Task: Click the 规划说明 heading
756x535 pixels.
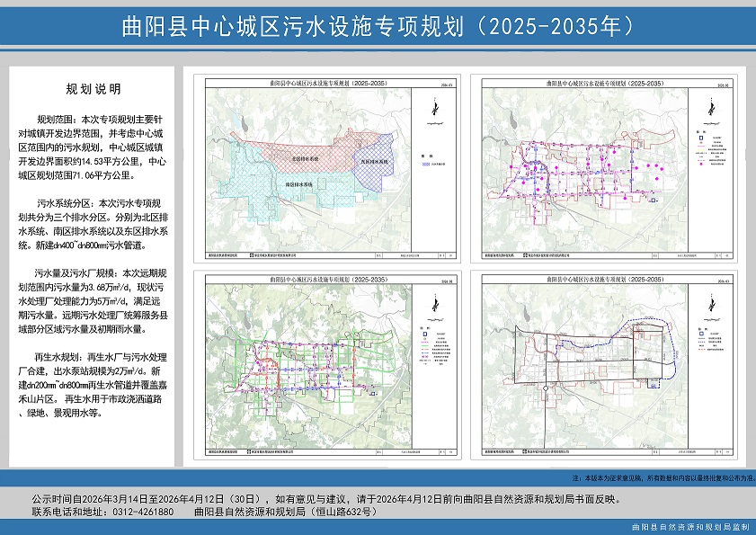Action: click(93, 89)
